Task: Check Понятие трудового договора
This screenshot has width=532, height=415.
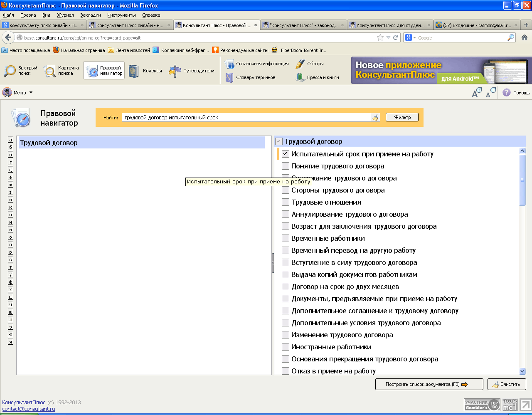Action: coord(286,166)
